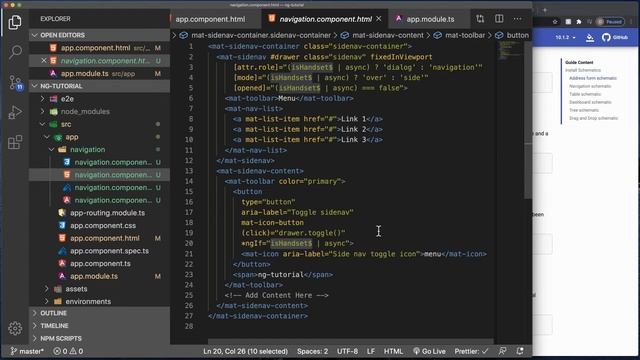Change encoding via UTF-8 status item

click(347, 351)
